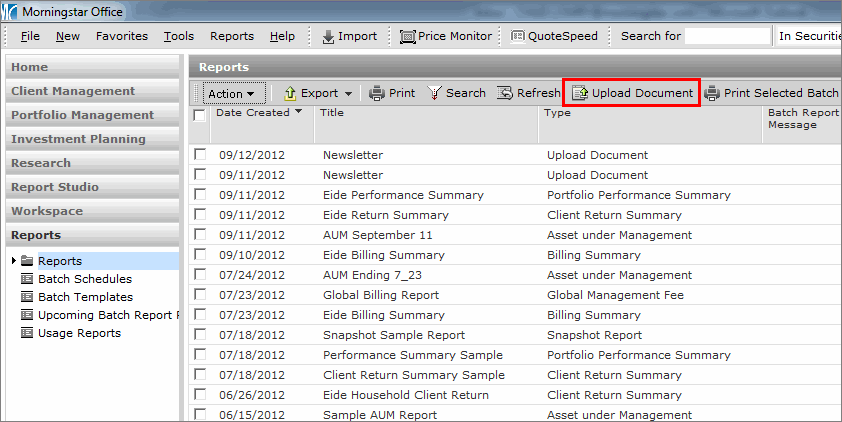Screen dimensions: 842x422
Task: Click the Upload Document toolbar icon
Action: click(x=580, y=93)
